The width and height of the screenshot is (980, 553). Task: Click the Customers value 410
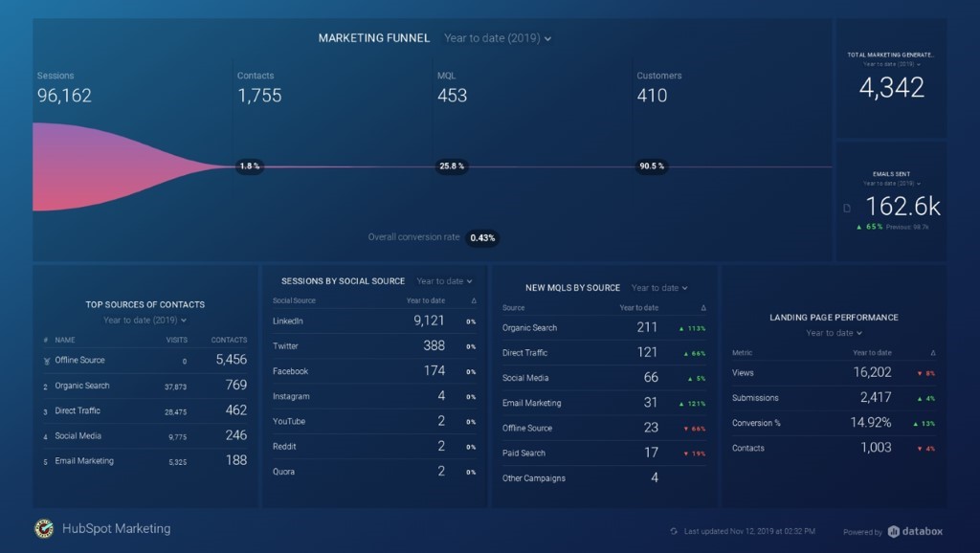pyautogui.click(x=652, y=96)
